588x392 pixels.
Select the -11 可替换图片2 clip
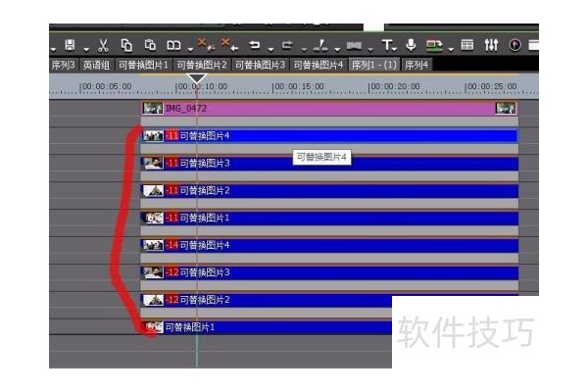pos(329,190)
